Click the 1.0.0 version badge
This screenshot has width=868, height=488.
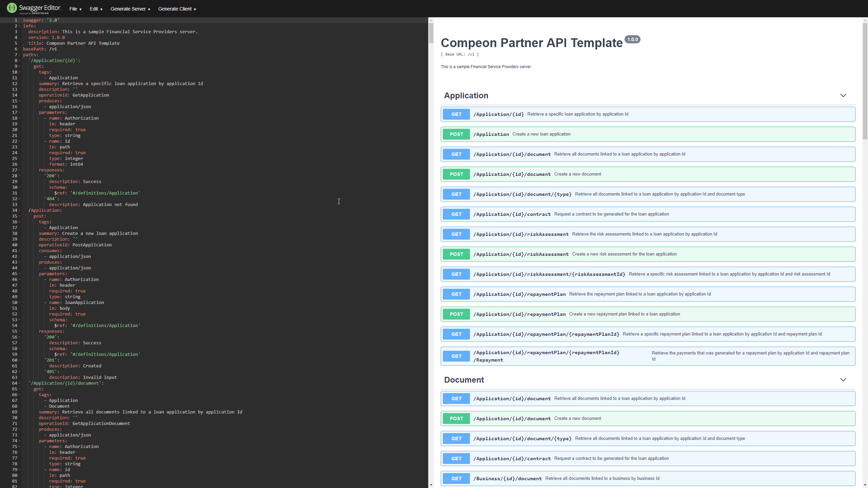coord(632,39)
